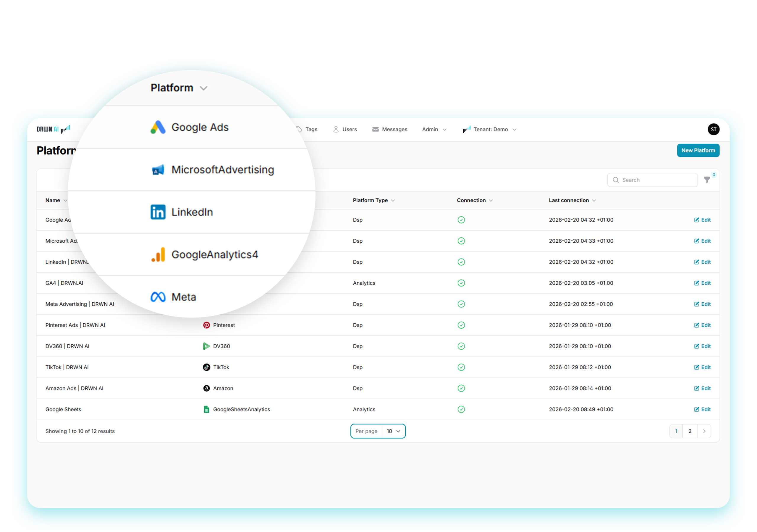
Task: Open the ST user avatar menu
Action: pyautogui.click(x=713, y=129)
